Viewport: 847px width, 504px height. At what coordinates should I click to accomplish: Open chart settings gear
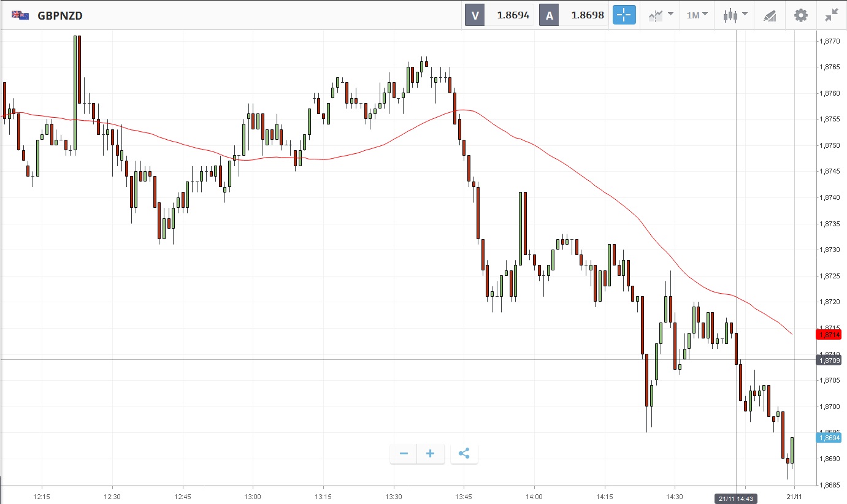click(x=801, y=15)
